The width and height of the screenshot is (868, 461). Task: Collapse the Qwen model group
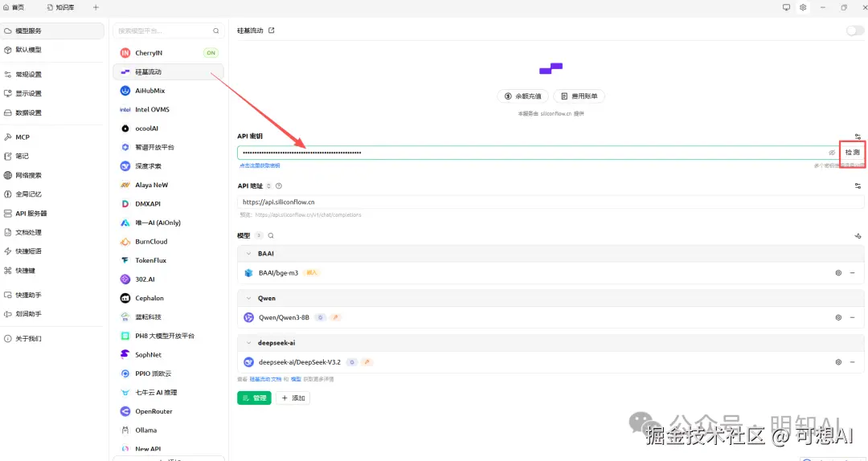[x=248, y=298]
